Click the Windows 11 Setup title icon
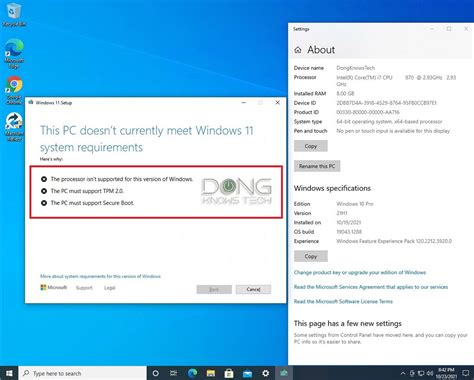 (x=31, y=102)
